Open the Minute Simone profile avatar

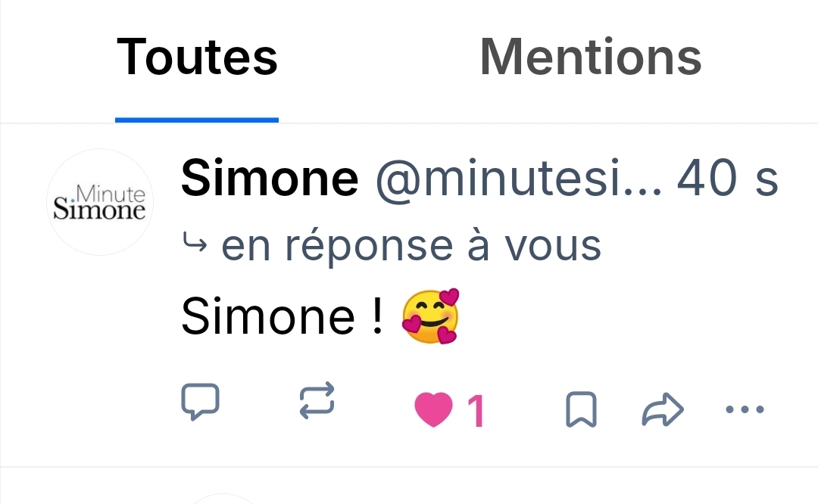coord(100,202)
